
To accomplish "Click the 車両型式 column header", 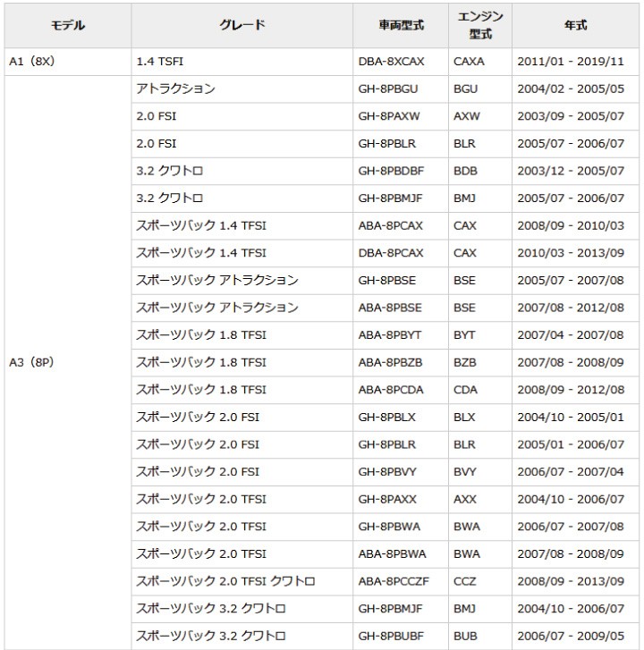I will tap(401, 26).
